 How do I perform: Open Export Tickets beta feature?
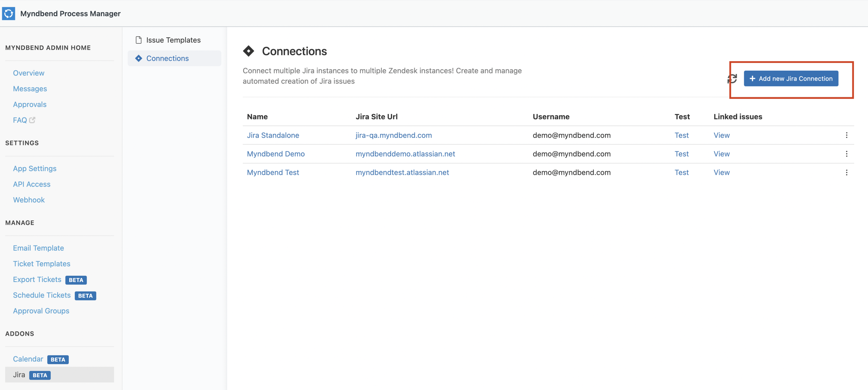coord(37,280)
